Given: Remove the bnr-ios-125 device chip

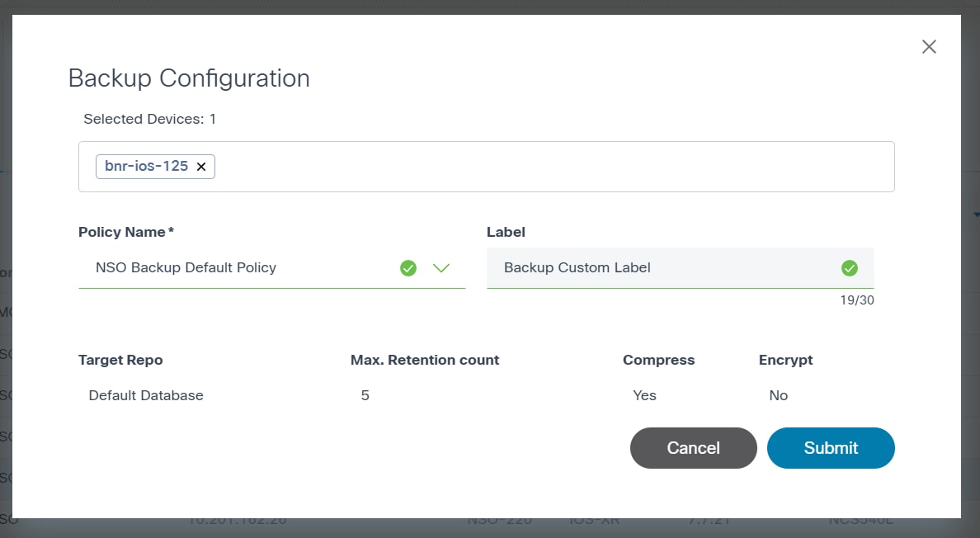Looking at the screenshot, I should [200, 166].
